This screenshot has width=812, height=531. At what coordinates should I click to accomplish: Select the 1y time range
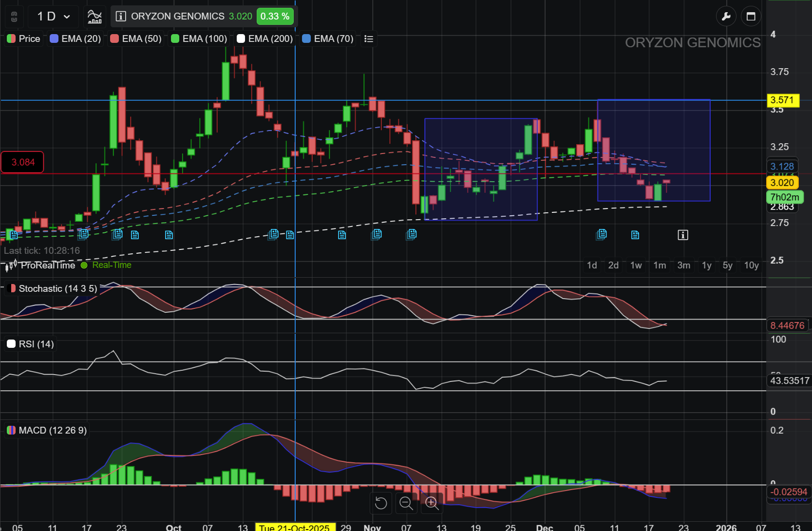click(706, 265)
